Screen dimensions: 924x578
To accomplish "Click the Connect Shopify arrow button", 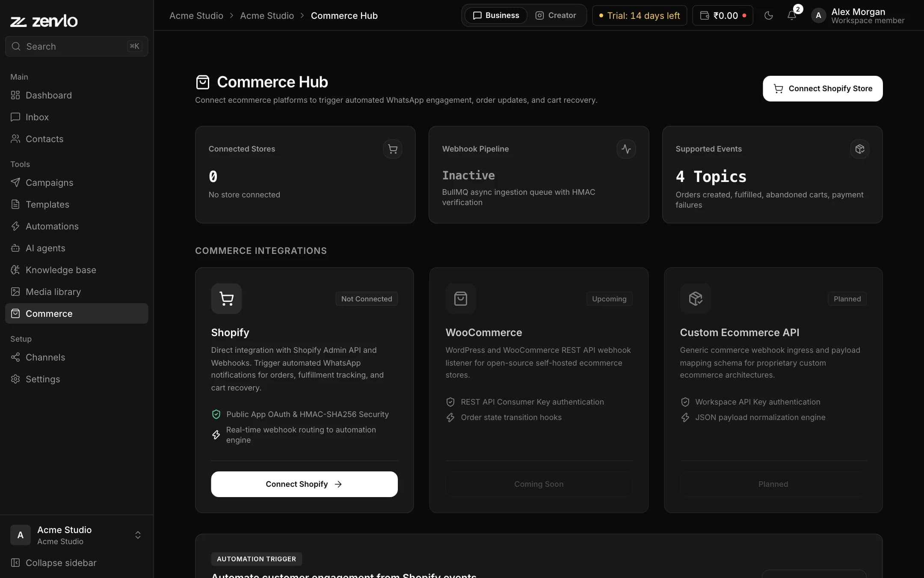I will click(304, 484).
